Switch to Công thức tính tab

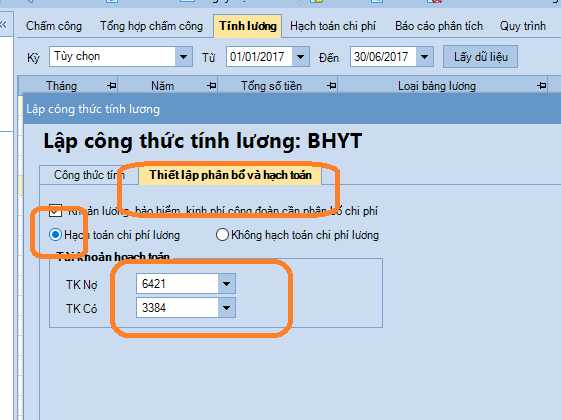coord(89,175)
